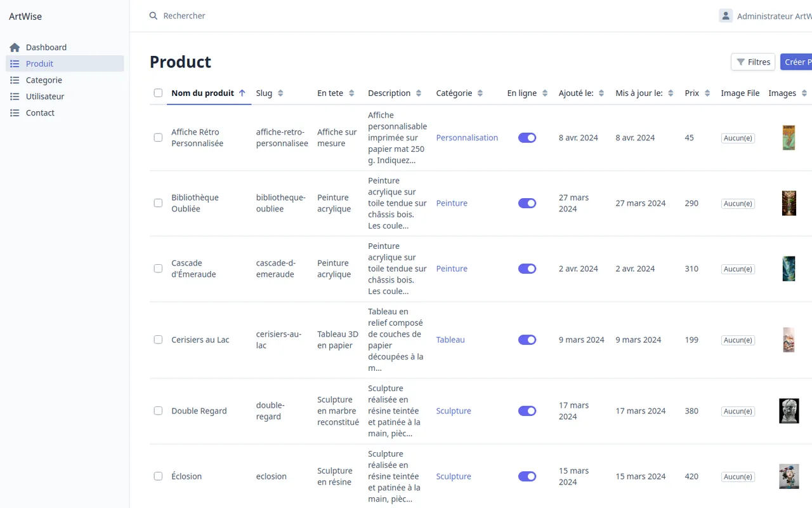
Task: Click the list icon beside Produit
Action: [15, 64]
